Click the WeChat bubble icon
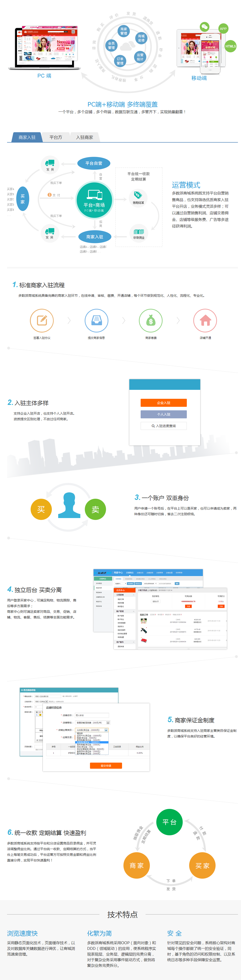 [x=204, y=26]
